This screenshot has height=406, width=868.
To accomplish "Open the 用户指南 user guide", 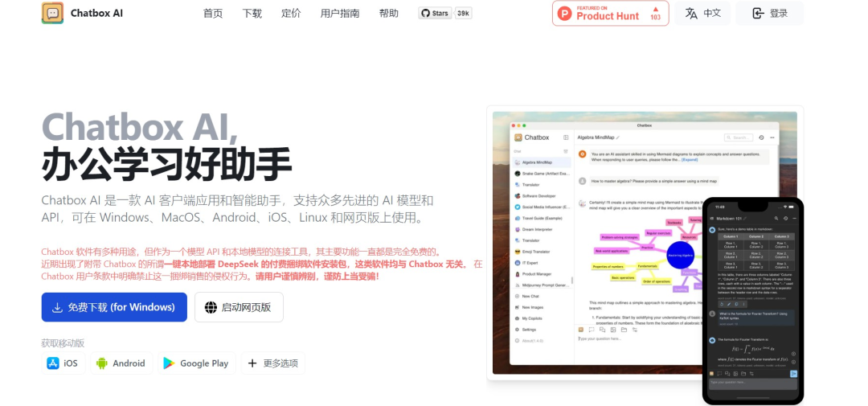I will (x=340, y=14).
